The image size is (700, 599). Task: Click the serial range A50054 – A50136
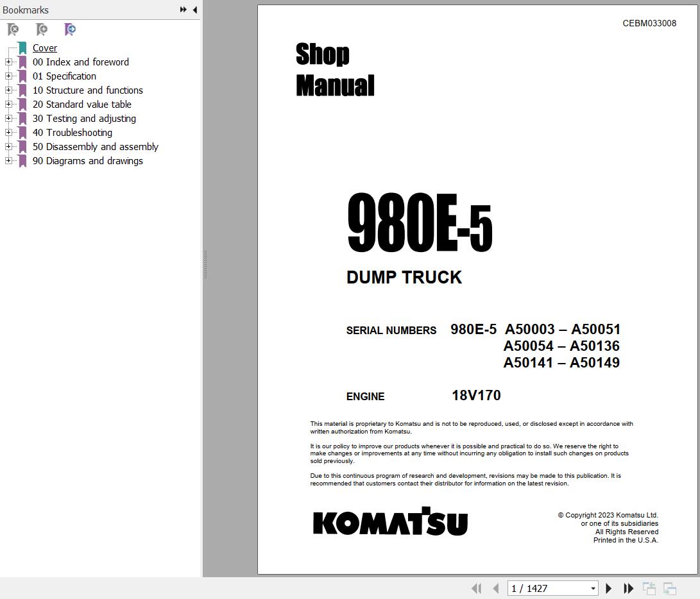click(561, 346)
